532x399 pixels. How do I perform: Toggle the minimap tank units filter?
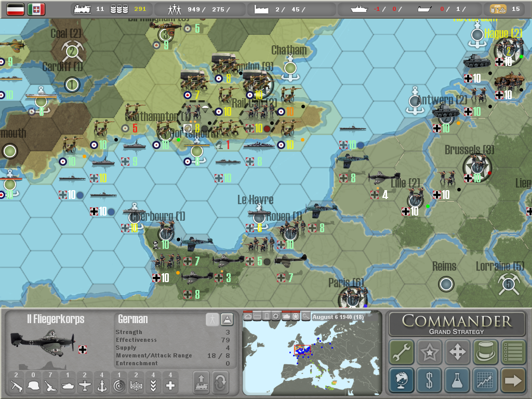pyautogui.click(x=286, y=316)
